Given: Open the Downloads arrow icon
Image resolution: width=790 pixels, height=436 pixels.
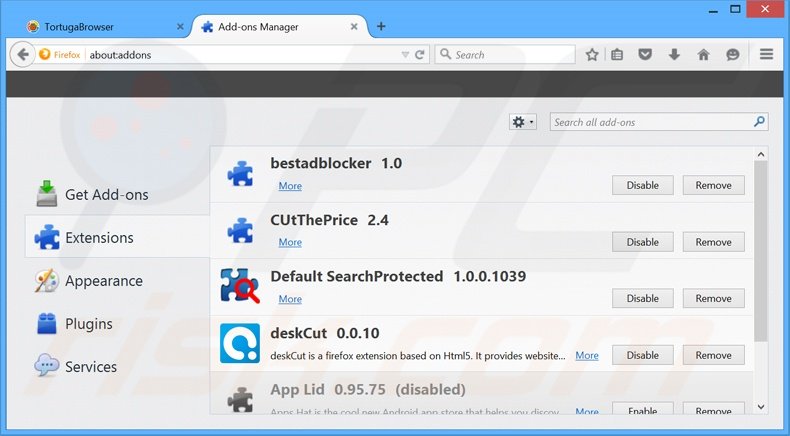Looking at the screenshot, I should click(674, 54).
